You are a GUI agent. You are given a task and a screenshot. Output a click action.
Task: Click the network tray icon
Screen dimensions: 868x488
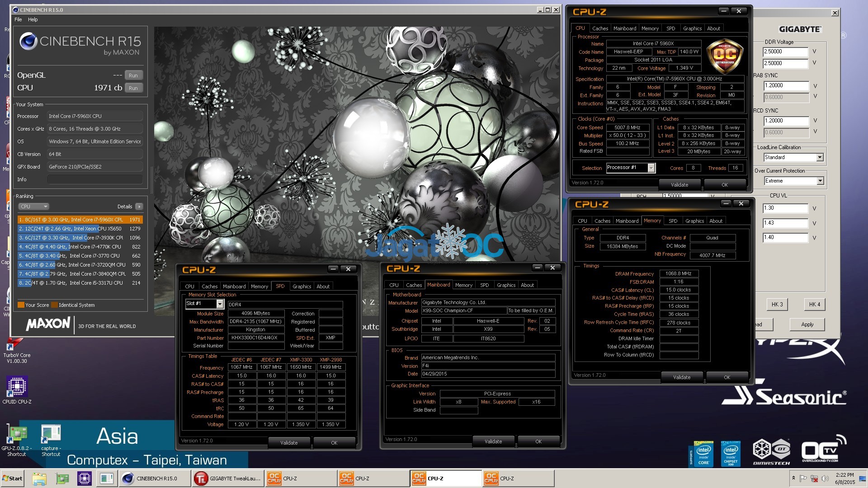814,479
